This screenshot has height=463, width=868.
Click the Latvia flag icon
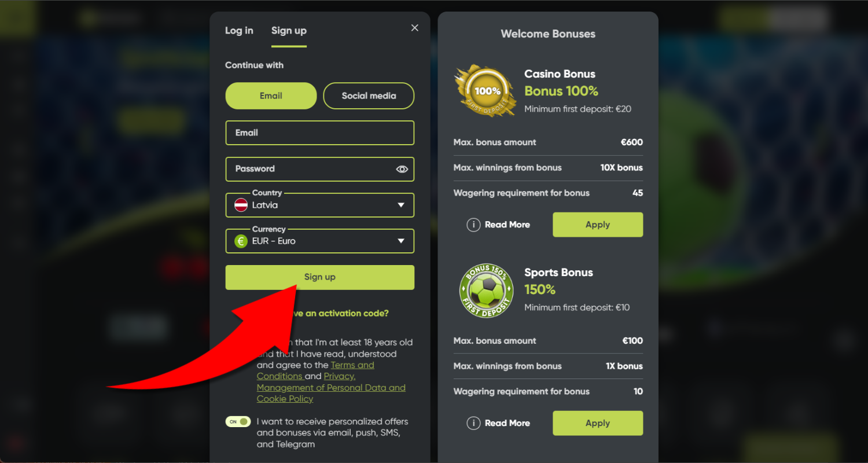coord(241,205)
